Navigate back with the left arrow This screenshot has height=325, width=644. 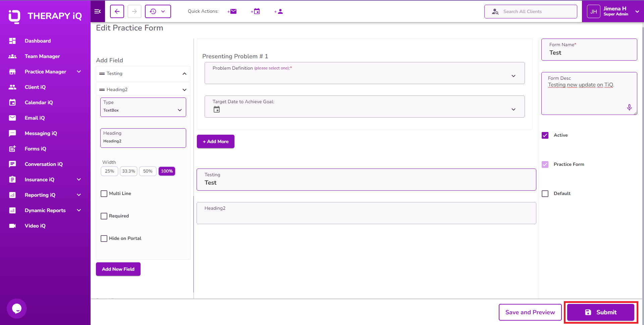tap(117, 11)
